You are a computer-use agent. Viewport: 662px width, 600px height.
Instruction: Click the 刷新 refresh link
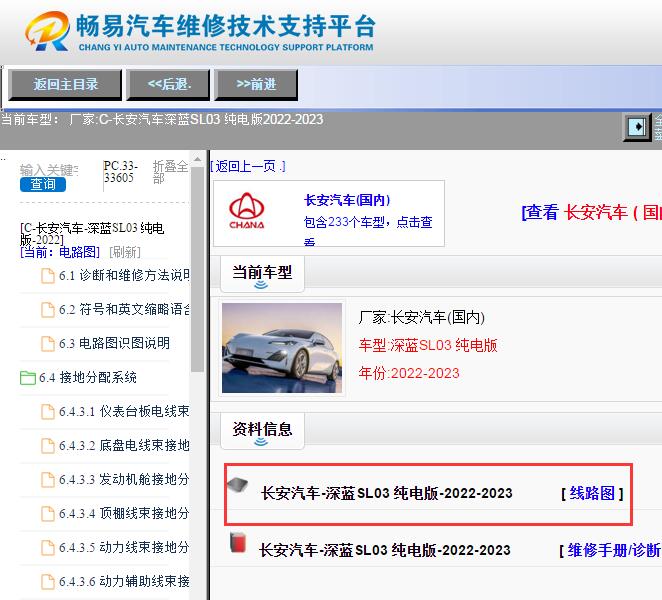[x=125, y=252]
